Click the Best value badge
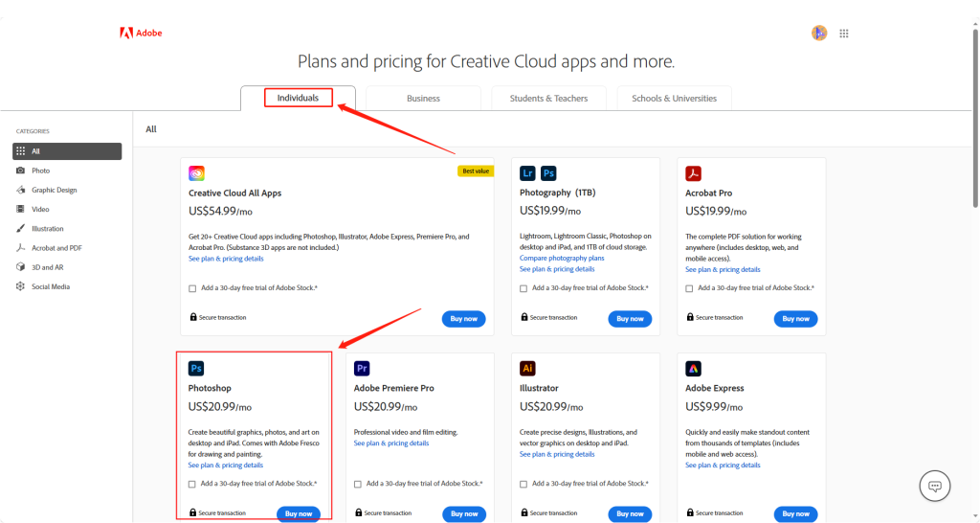The width and height of the screenshot is (980, 523). (476, 171)
